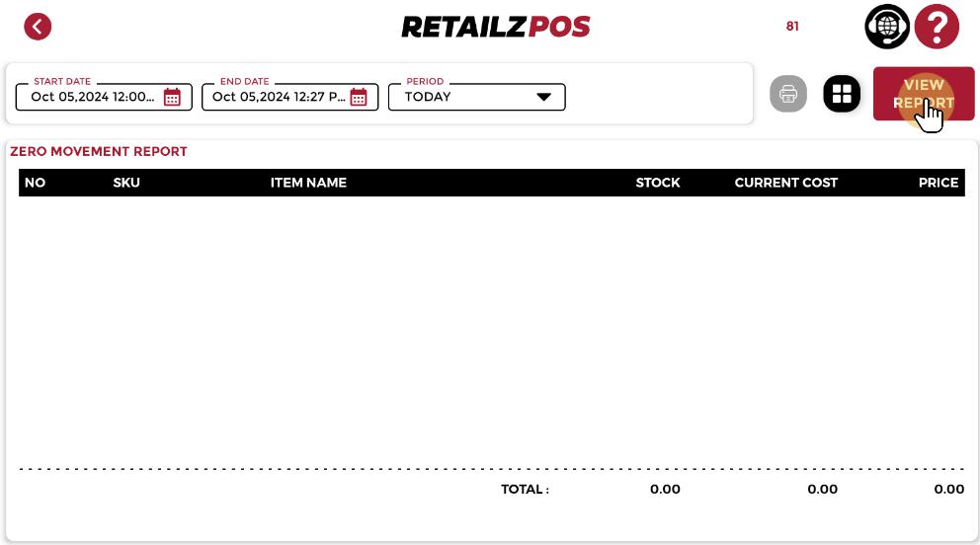Select the ITEM NAME column header
Image resolution: width=980 pixels, height=545 pixels.
coord(308,183)
